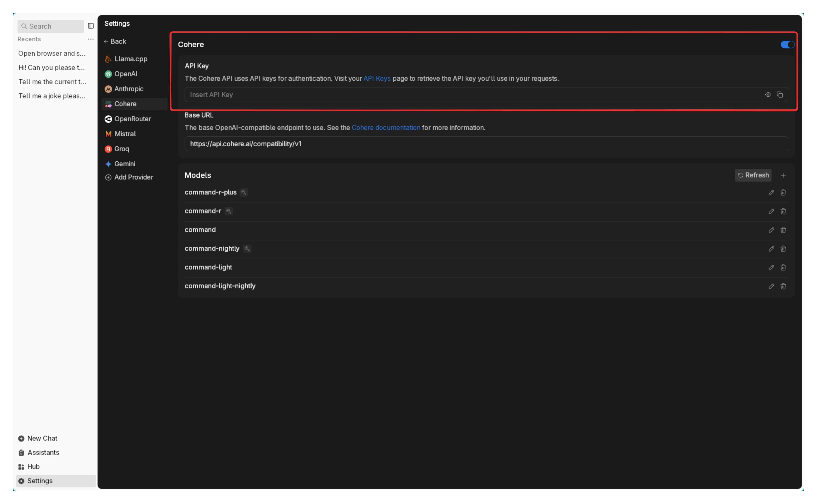Delete the command-light-nightly model
Screen dimensions: 817x504
783,286
